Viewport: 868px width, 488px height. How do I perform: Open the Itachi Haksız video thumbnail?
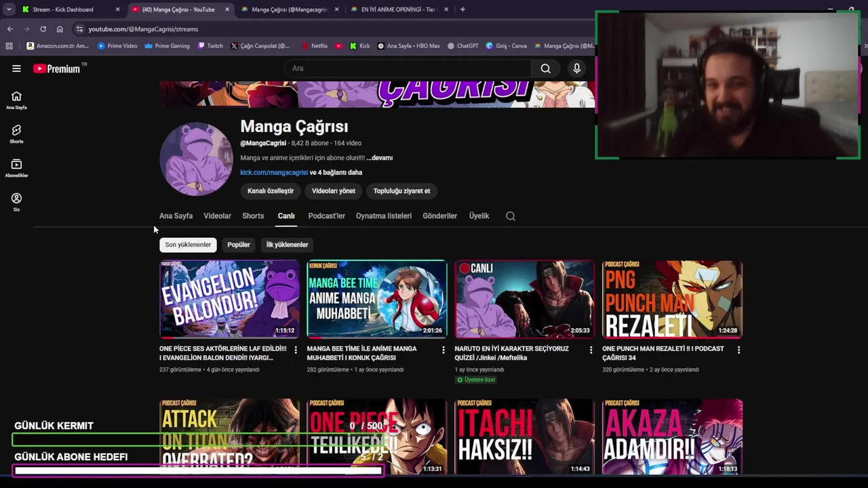[x=524, y=436]
